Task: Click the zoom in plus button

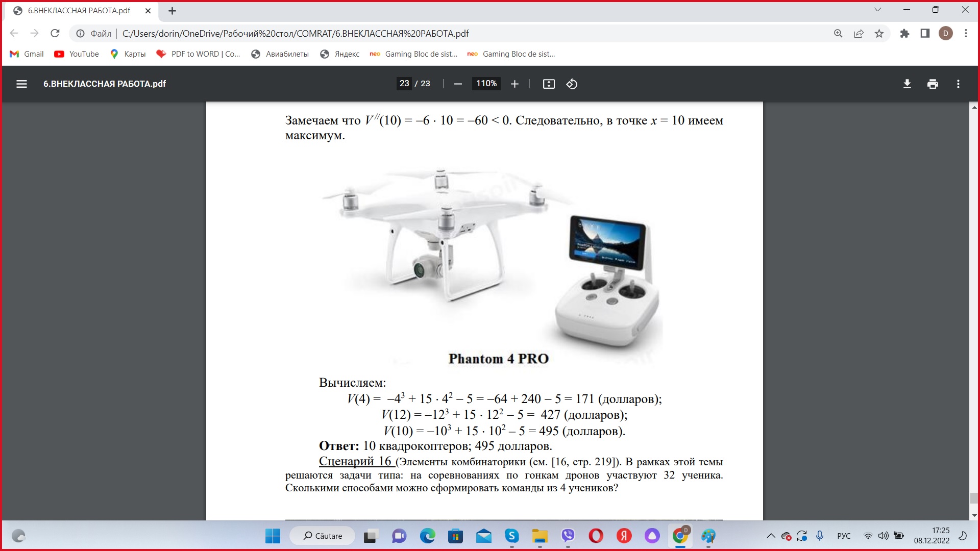Action: [514, 84]
